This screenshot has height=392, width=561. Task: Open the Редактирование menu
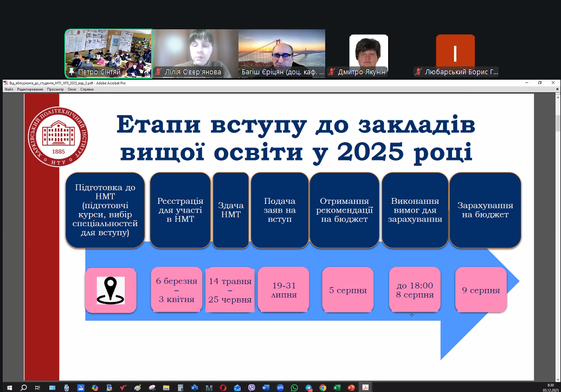(x=29, y=89)
